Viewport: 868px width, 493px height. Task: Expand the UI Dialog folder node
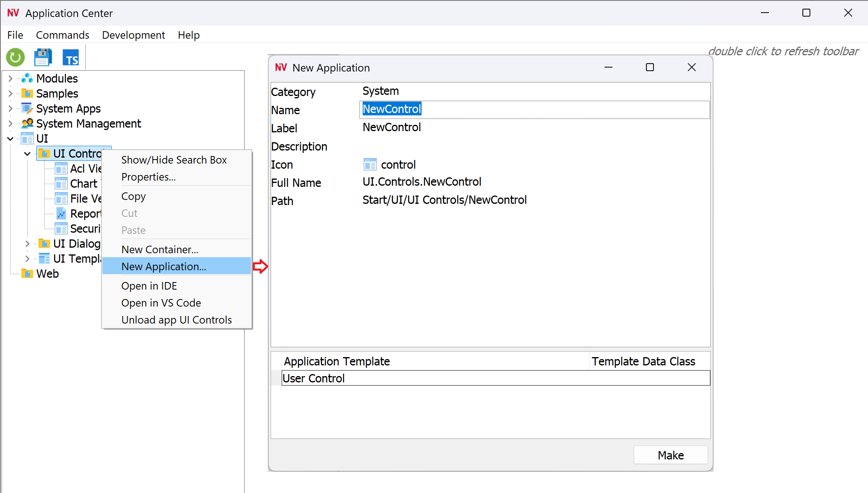27,244
